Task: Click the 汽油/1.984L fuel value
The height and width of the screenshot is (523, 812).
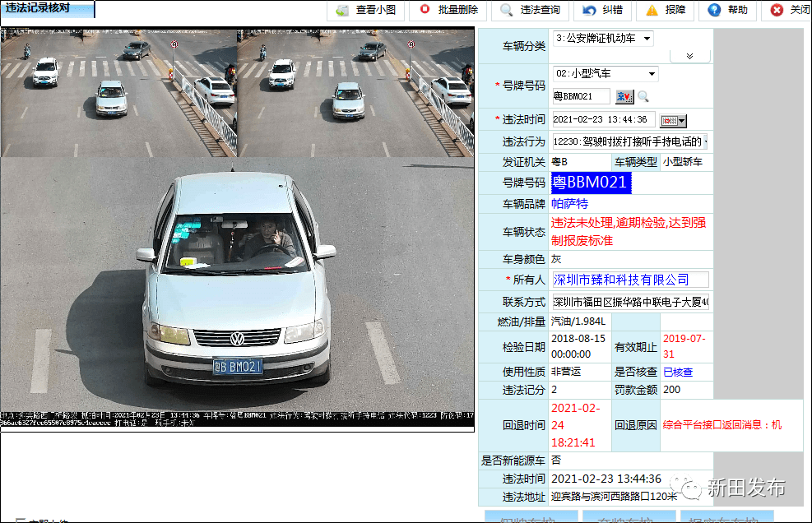Action: (x=578, y=322)
